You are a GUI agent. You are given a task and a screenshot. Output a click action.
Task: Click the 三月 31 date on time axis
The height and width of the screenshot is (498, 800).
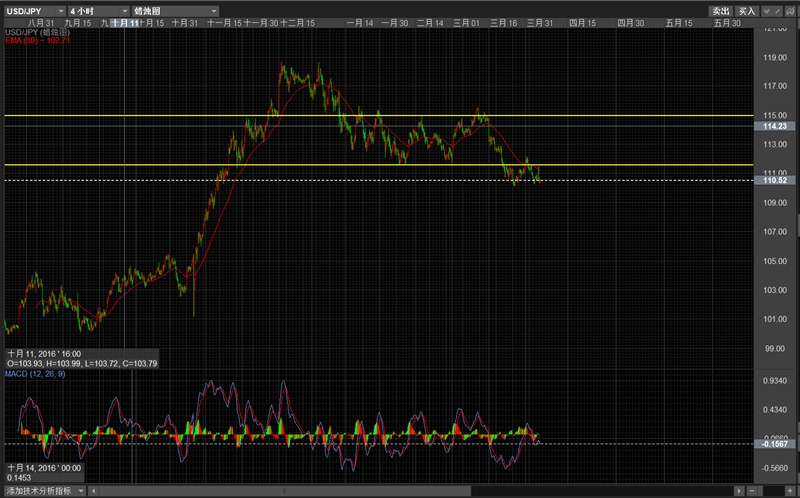[x=540, y=23]
